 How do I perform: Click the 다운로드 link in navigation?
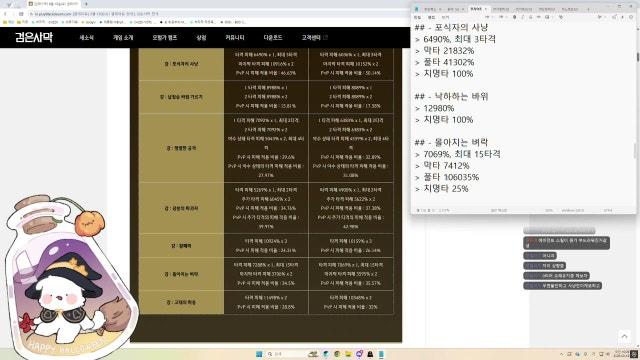pyautogui.click(x=273, y=38)
